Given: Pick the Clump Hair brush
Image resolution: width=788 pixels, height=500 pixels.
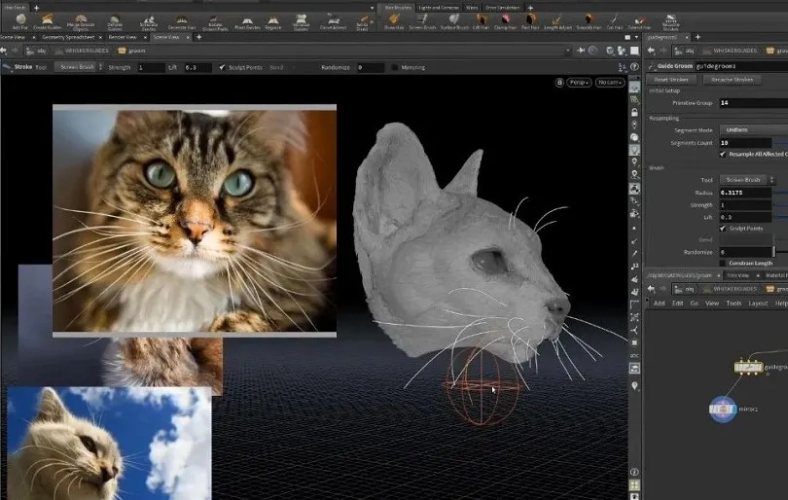Looking at the screenshot, I should click(x=505, y=21).
